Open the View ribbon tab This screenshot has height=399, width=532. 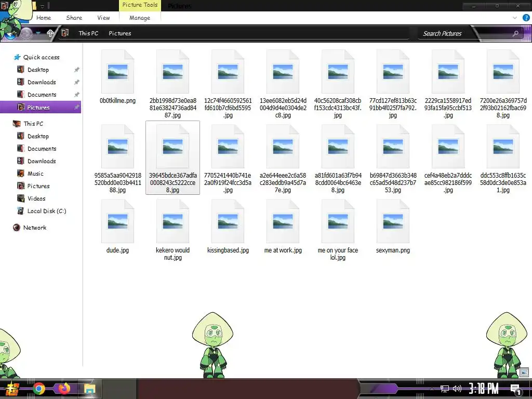tap(103, 18)
